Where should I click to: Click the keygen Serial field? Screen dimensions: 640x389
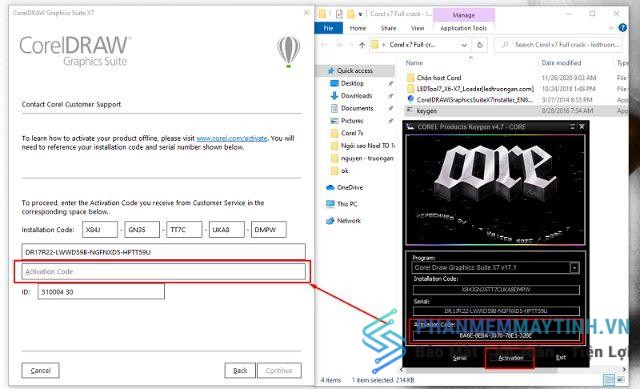pyautogui.click(x=496, y=311)
